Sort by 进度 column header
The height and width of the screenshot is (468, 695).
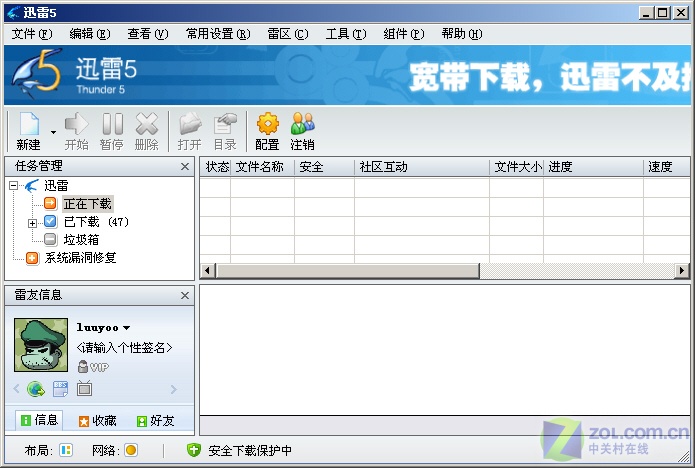pyautogui.click(x=593, y=167)
